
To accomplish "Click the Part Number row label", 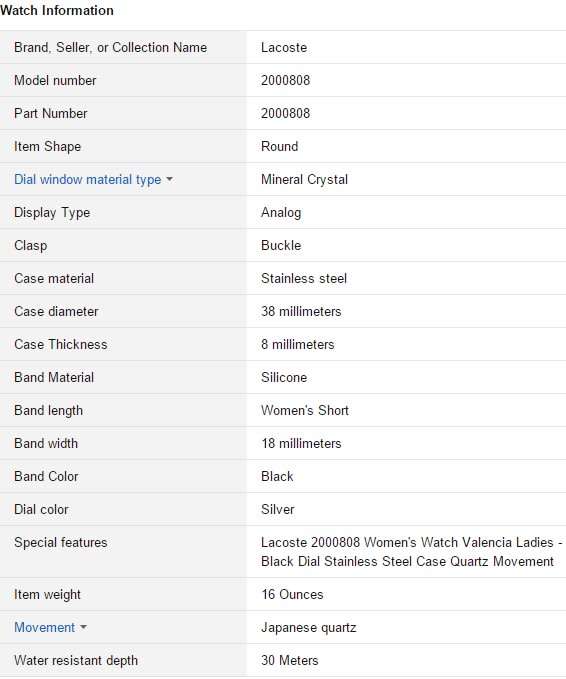I will pyautogui.click(x=51, y=113).
